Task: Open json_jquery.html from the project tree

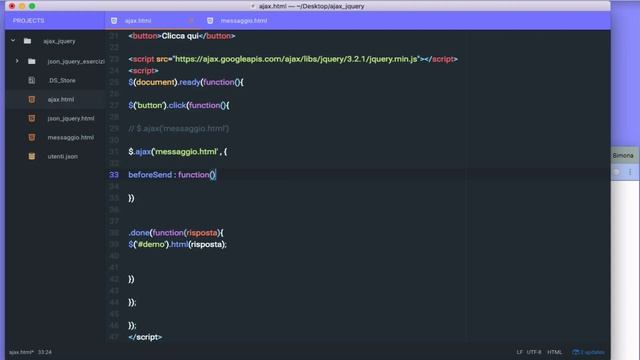Action: 71,118
